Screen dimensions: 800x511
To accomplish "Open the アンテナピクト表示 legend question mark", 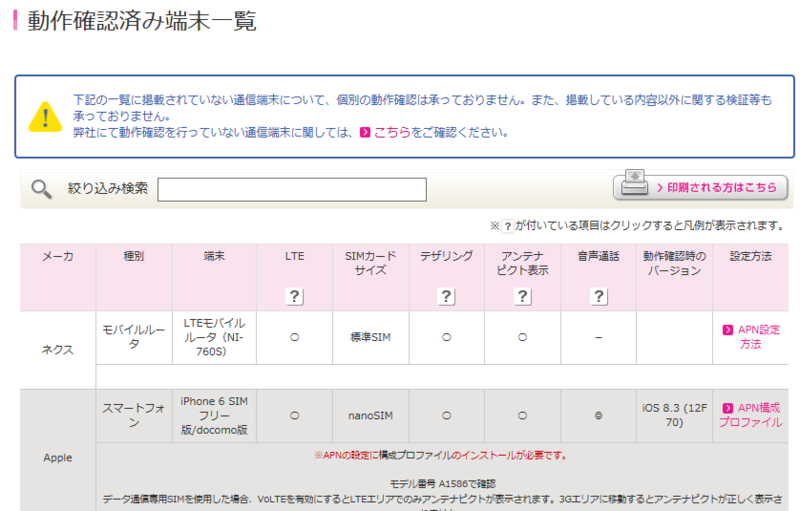I will [522, 296].
